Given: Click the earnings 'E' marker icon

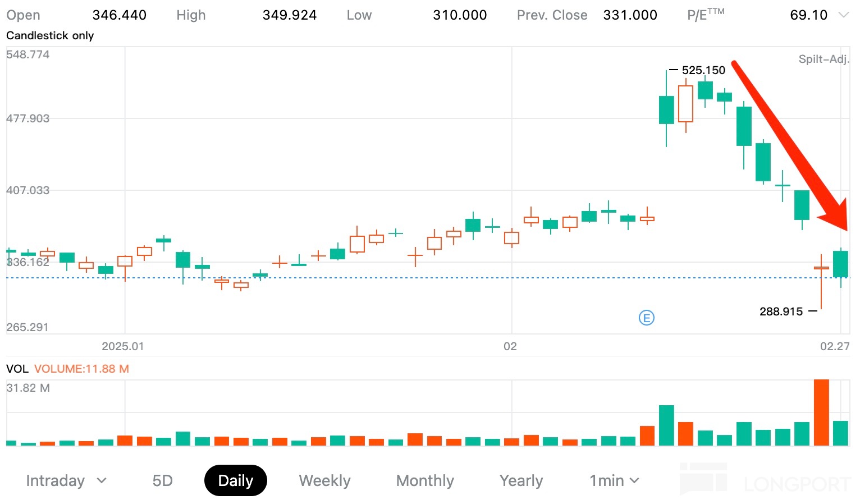Looking at the screenshot, I should 647,318.
